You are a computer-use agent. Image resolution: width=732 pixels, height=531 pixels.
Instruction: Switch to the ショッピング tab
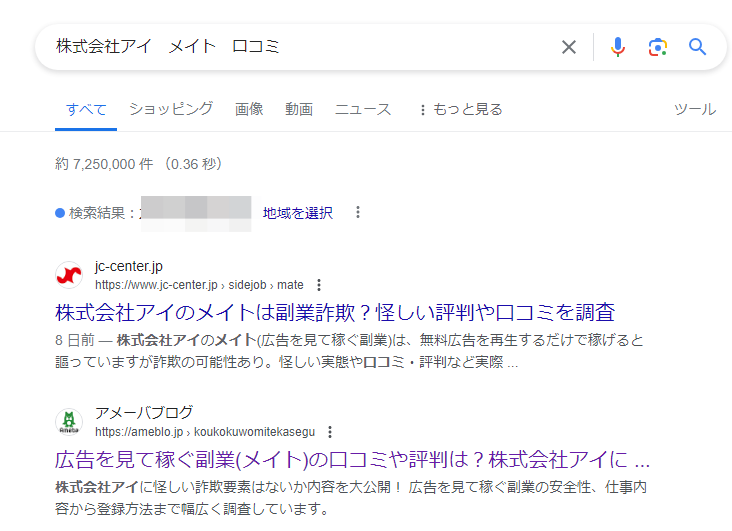coord(171,109)
